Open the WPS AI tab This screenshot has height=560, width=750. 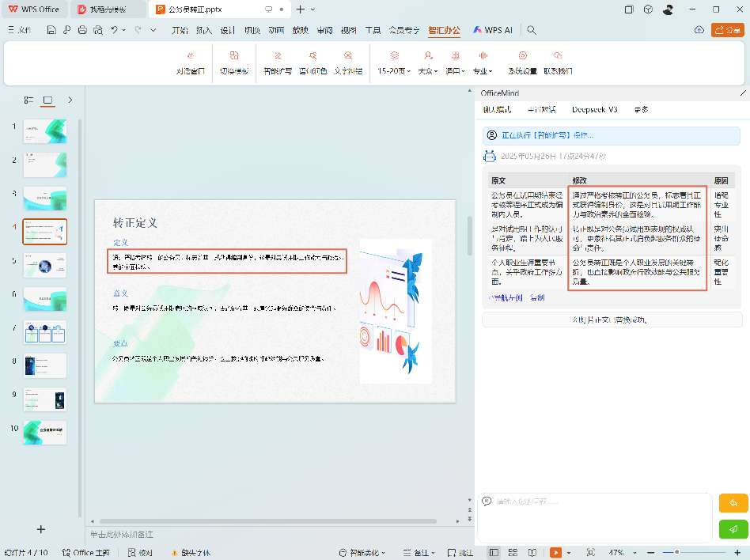tap(493, 30)
